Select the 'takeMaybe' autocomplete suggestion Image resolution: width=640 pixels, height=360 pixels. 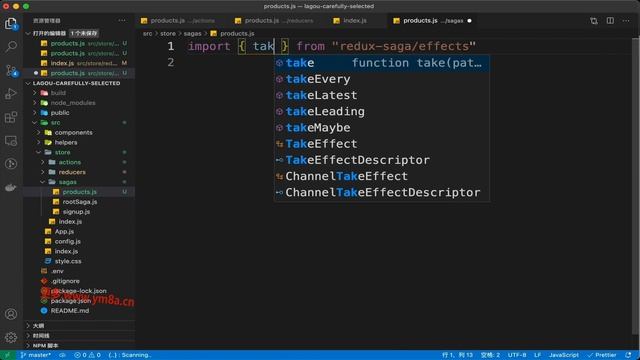click(x=382, y=128)
